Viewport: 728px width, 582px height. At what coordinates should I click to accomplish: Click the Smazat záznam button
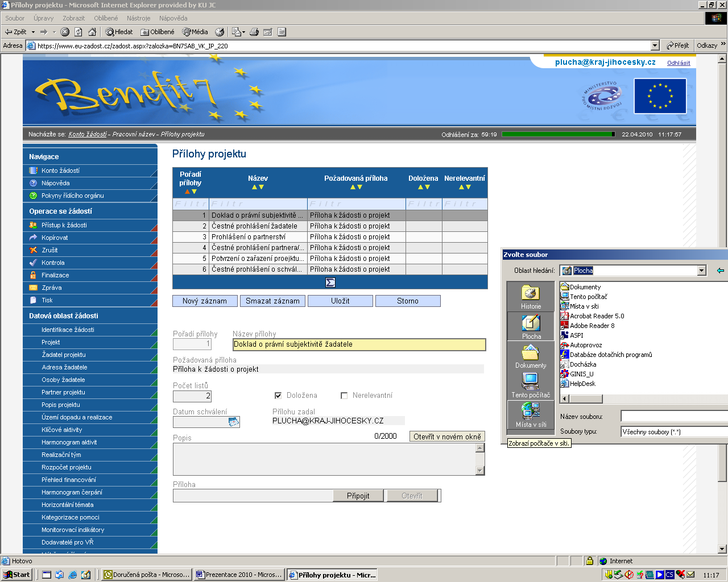(x=272, y=301)
